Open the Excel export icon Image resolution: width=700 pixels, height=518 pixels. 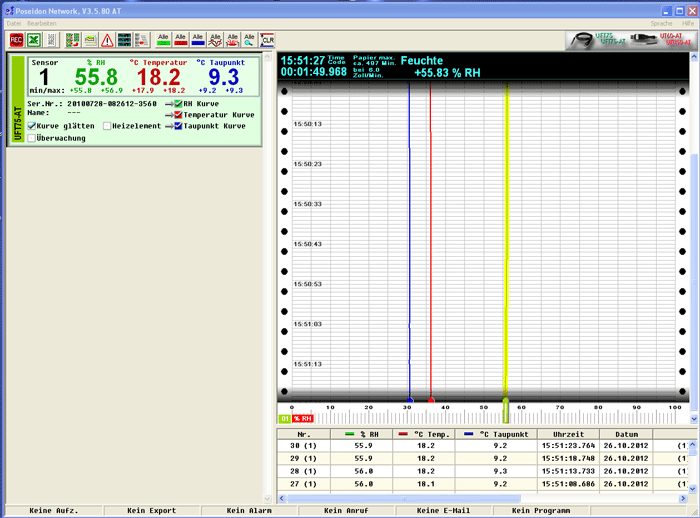point(34,40)
